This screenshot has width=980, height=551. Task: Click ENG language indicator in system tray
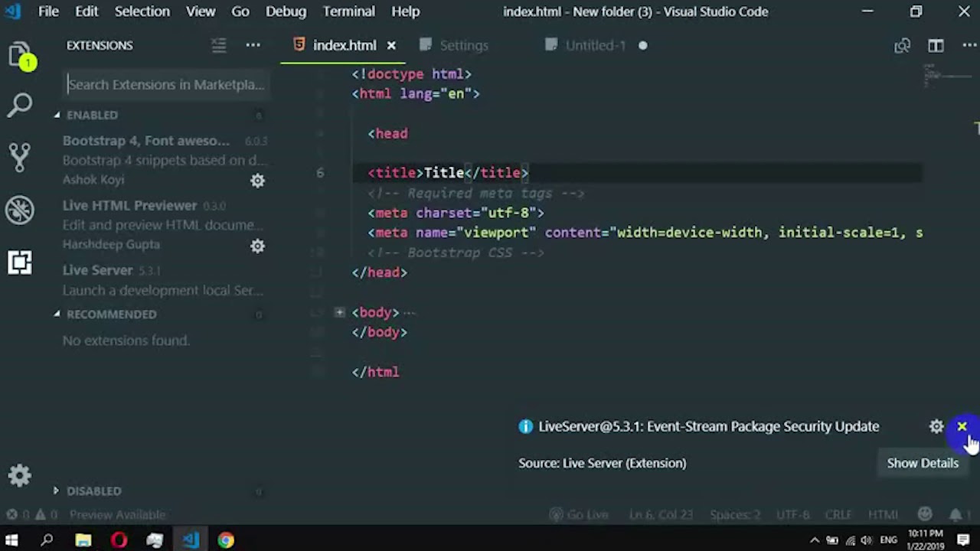pyautogui.click(x=888, y=540)
